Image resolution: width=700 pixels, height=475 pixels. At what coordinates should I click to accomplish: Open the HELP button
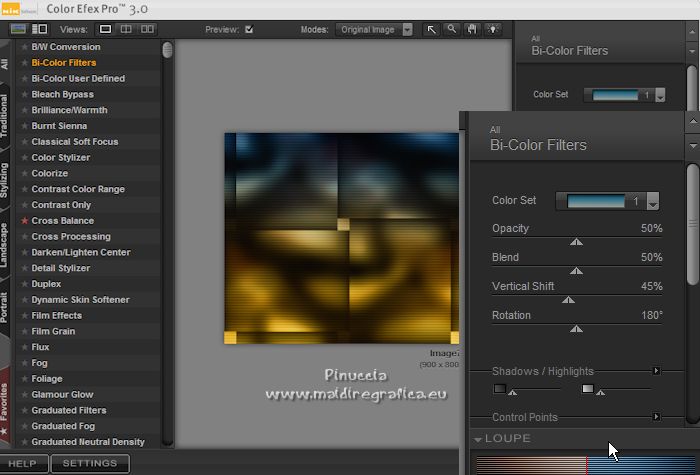click(23, 463)
